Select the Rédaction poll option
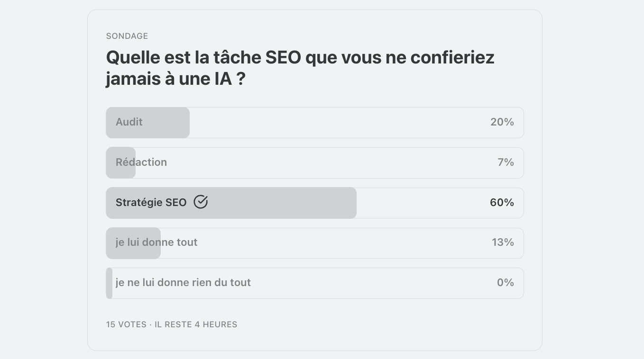 [315, 163]
